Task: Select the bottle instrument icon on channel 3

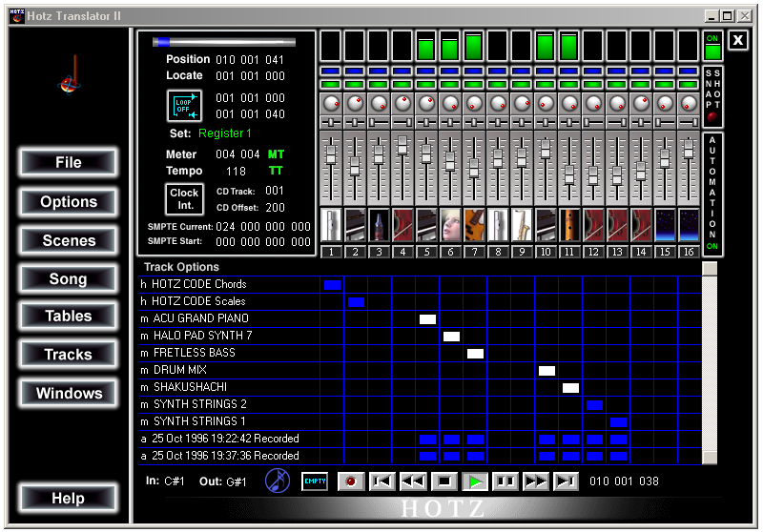Action: [x=379, y=225]
